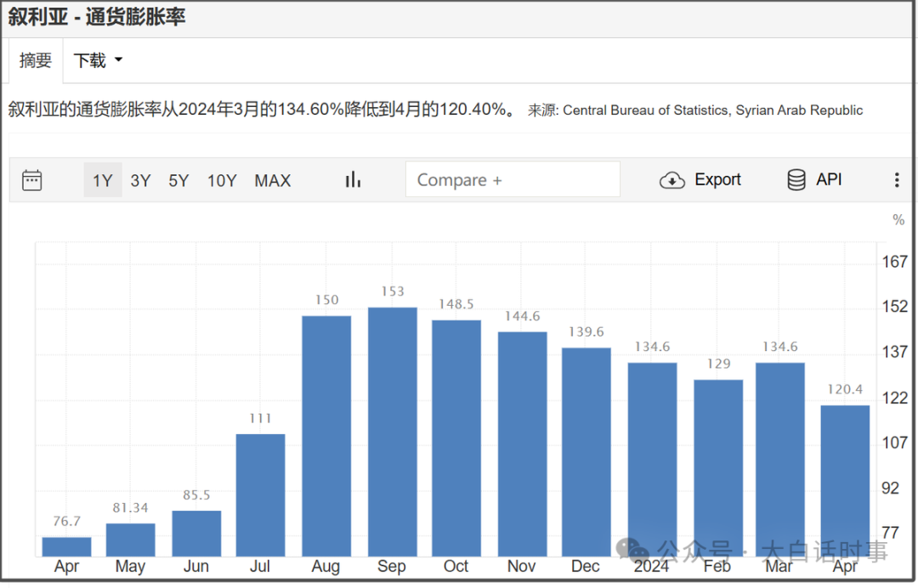918x588 pixels.
Task: Click the API database icon
Action: click(796, 180)
